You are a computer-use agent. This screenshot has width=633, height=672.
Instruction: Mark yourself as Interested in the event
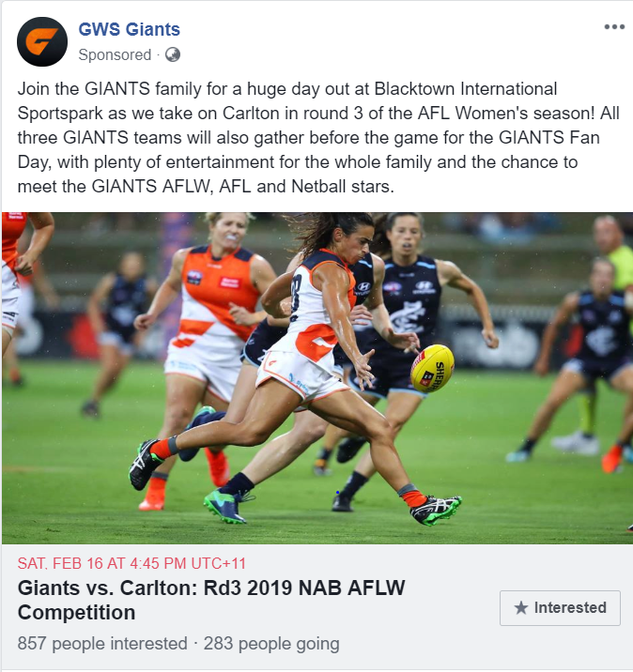coord(560,608)
